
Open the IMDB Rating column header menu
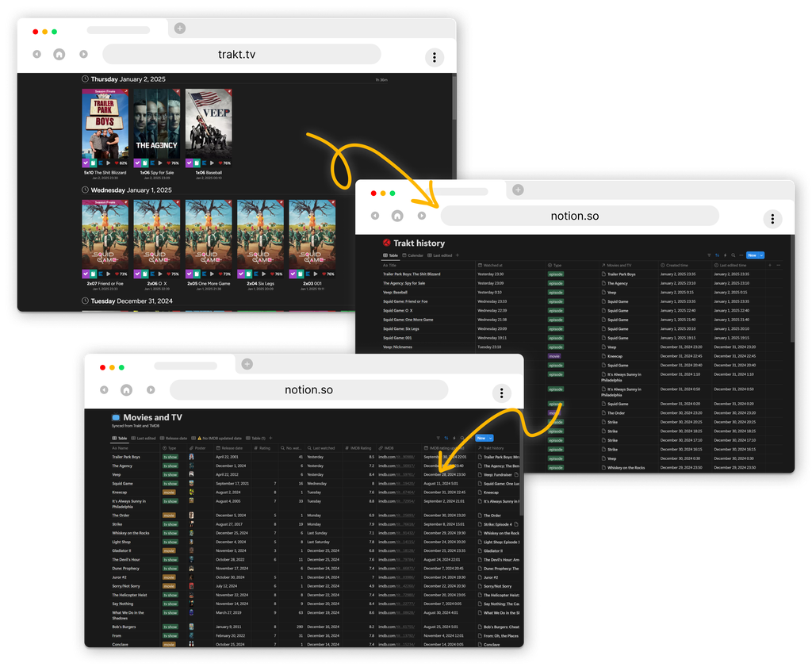(358, 448)
